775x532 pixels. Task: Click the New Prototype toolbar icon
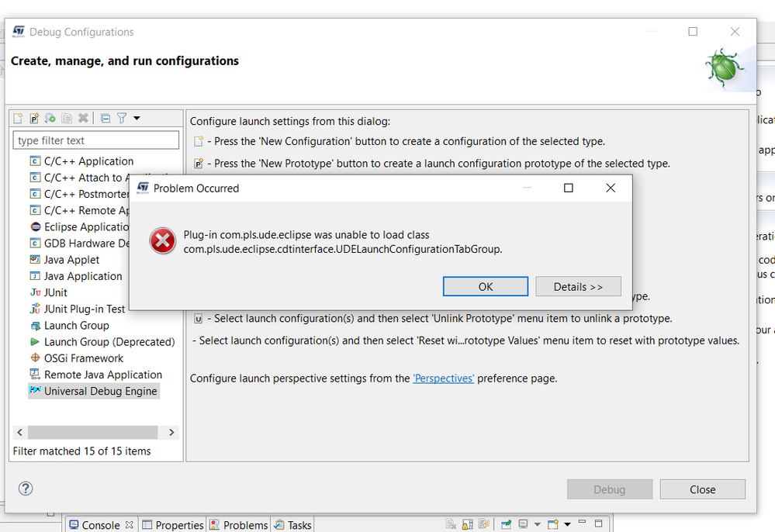[34, 119]
